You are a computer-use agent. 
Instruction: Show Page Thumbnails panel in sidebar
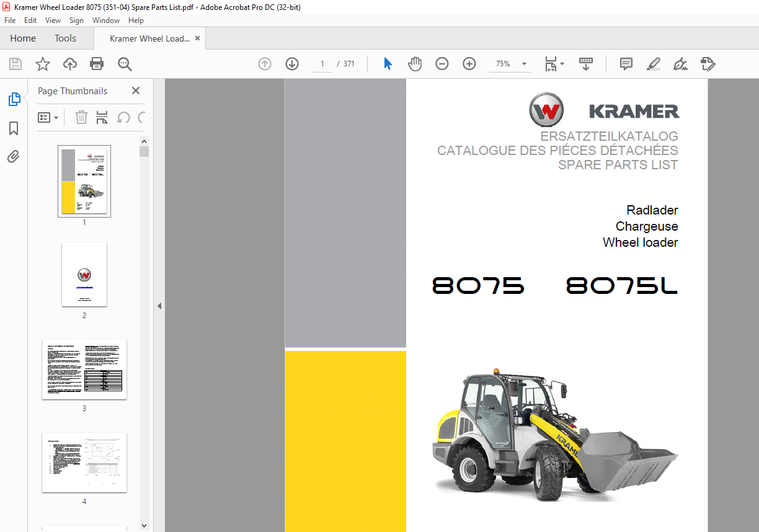click(x=14, y=99)
